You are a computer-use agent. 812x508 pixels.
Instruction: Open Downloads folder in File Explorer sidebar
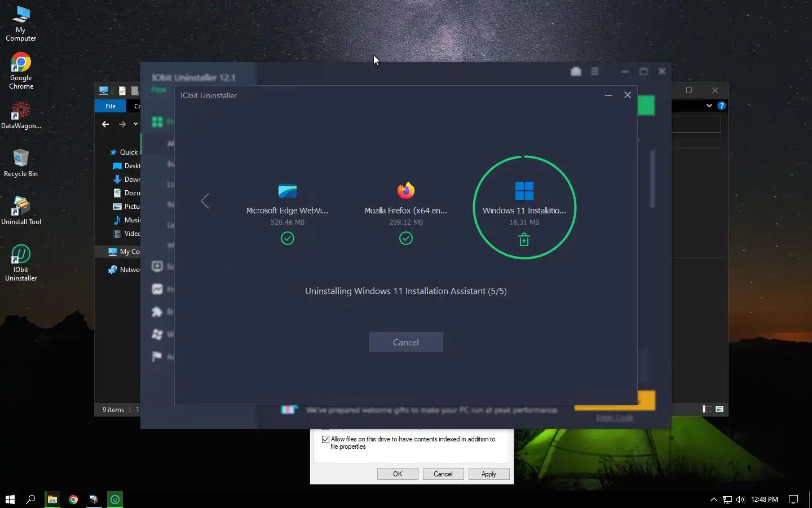click(x=126, y=179)
